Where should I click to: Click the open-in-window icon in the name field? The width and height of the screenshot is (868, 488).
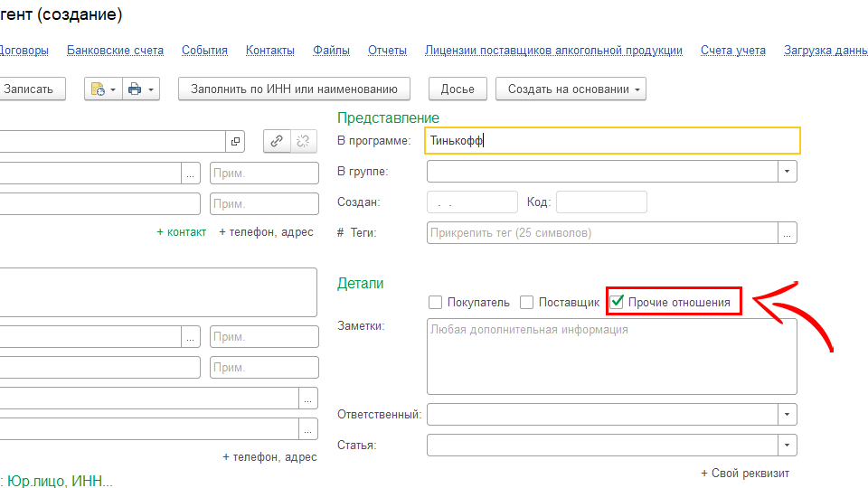click(236, 141)
